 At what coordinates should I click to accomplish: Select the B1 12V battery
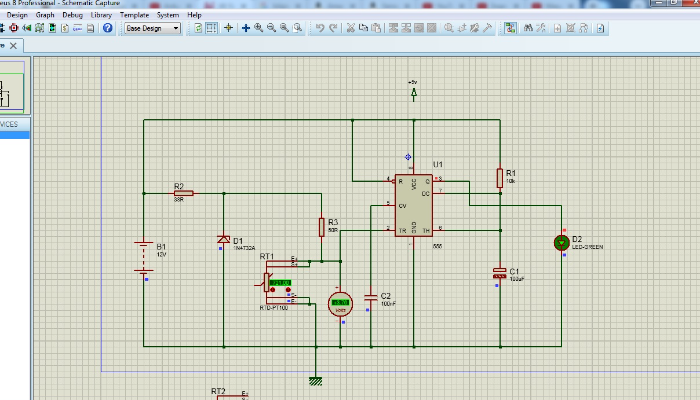tap(143, 257)
